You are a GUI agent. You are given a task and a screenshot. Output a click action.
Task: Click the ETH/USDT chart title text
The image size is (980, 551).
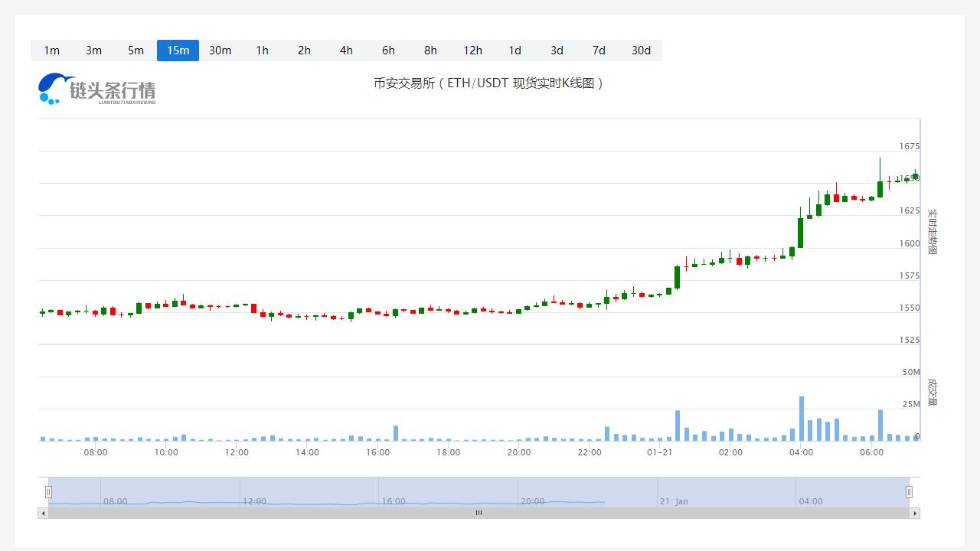click(x=488, y=83)
